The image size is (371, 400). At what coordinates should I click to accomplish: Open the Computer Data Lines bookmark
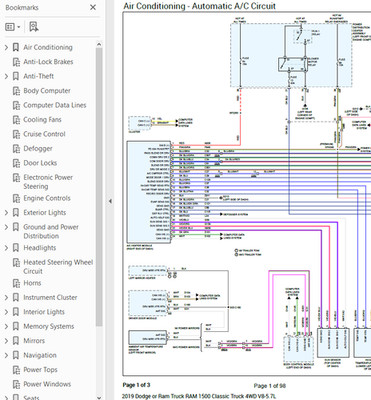[55, 105]
